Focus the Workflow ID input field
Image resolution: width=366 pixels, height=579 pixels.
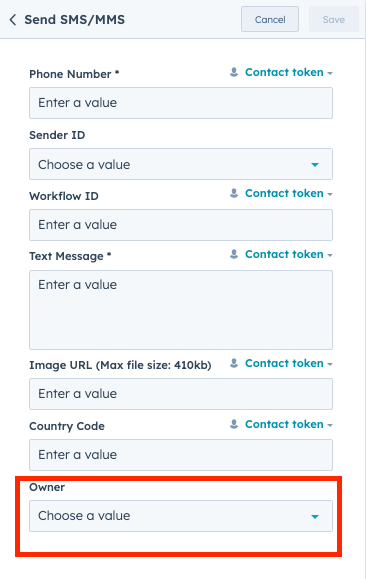[181, 225]
